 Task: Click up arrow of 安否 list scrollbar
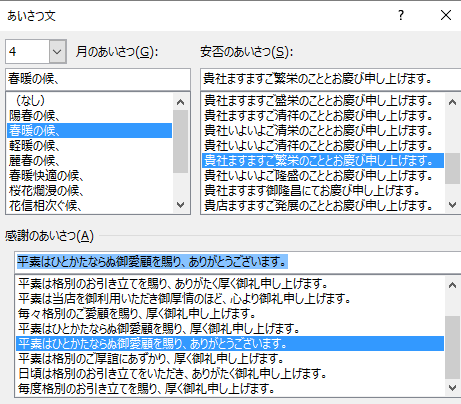click(452, 102)
